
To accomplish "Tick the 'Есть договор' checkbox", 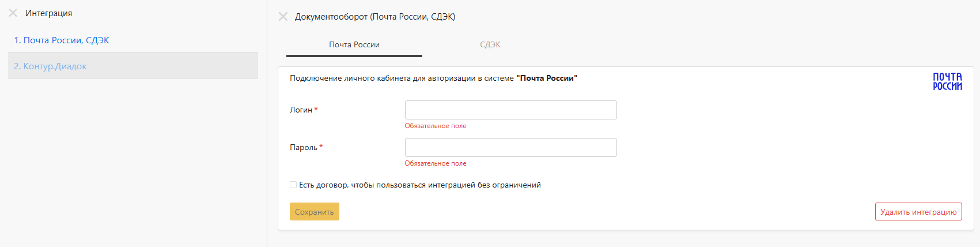I will (293, 185).
